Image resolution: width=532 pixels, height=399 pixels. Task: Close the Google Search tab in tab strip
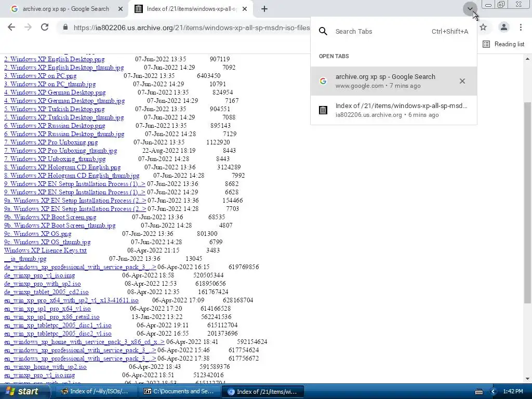[x=121, y=9]
